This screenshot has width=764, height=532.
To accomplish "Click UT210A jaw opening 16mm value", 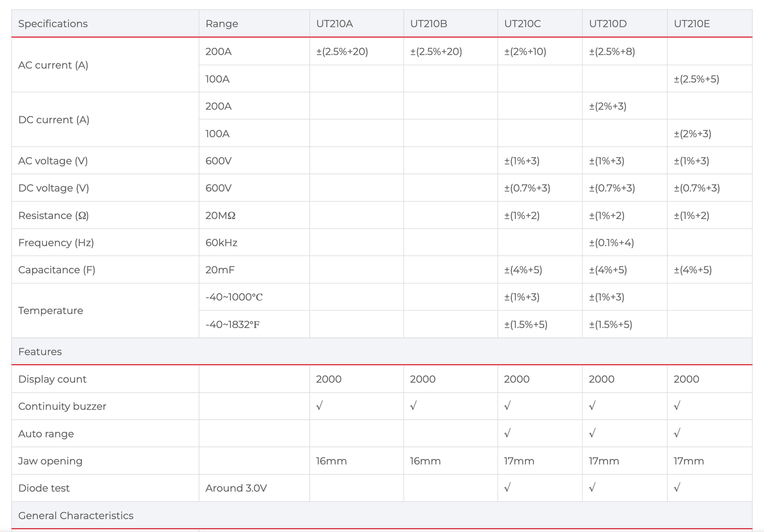I will point(331,461).
